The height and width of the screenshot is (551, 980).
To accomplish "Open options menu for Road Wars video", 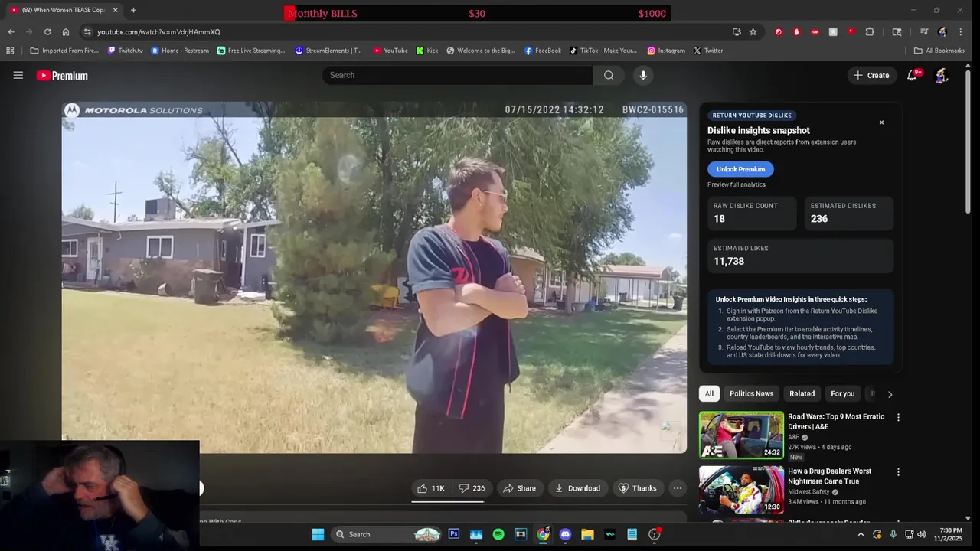I will coord(898,418).
